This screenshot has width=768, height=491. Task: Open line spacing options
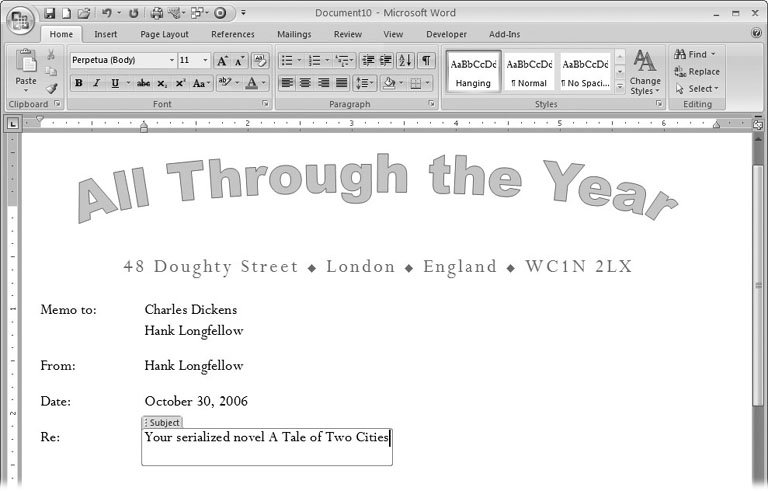(x=364, y=83)
